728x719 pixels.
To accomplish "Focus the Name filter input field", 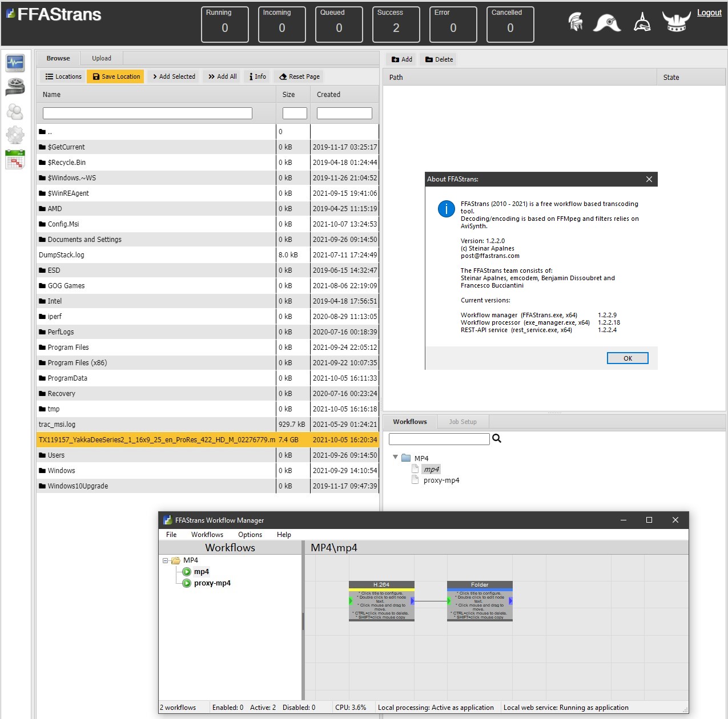I will pos(147,114).
